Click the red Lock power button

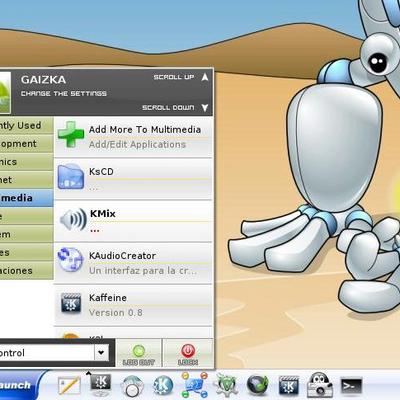(188, 351)
